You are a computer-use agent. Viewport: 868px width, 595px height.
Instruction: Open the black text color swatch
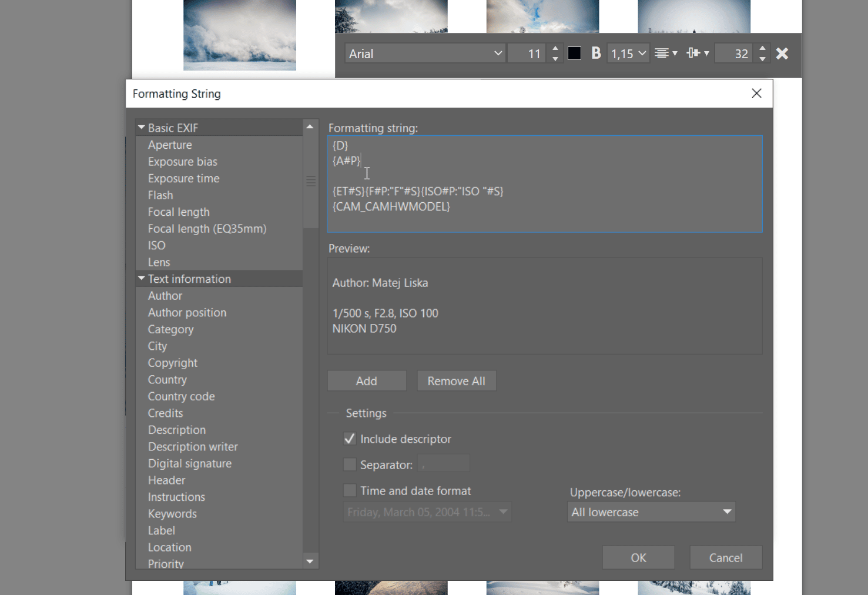tap(574, 54)
